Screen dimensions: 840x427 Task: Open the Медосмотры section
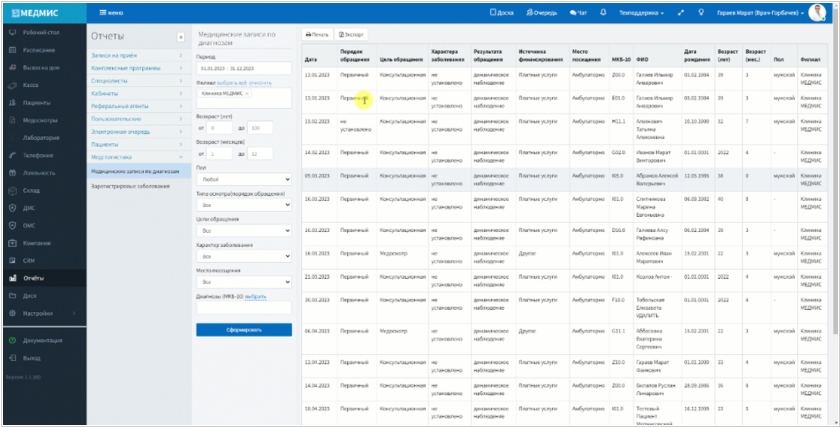[40, 121]
